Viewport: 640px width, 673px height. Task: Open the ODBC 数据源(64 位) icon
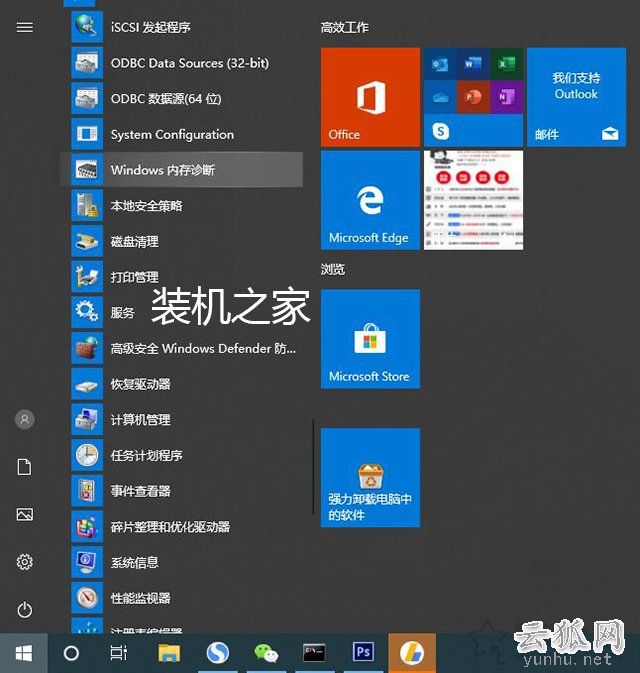87,98
